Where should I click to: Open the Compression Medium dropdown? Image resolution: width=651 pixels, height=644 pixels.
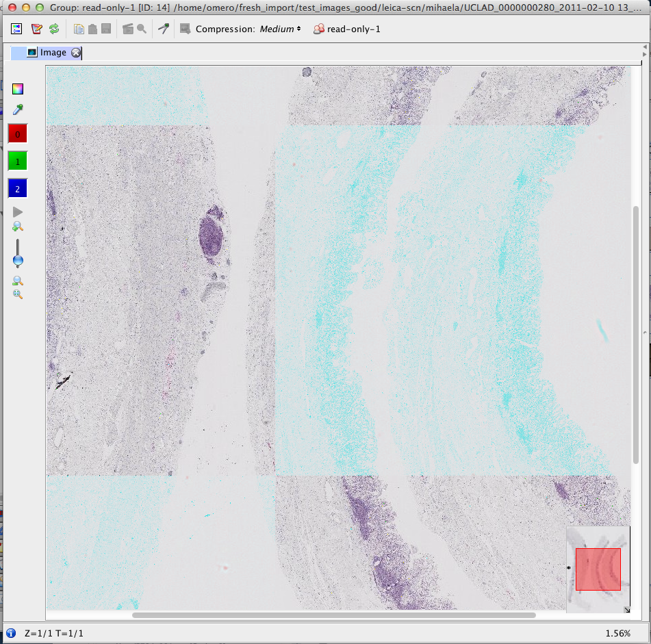tap(281, 29)
